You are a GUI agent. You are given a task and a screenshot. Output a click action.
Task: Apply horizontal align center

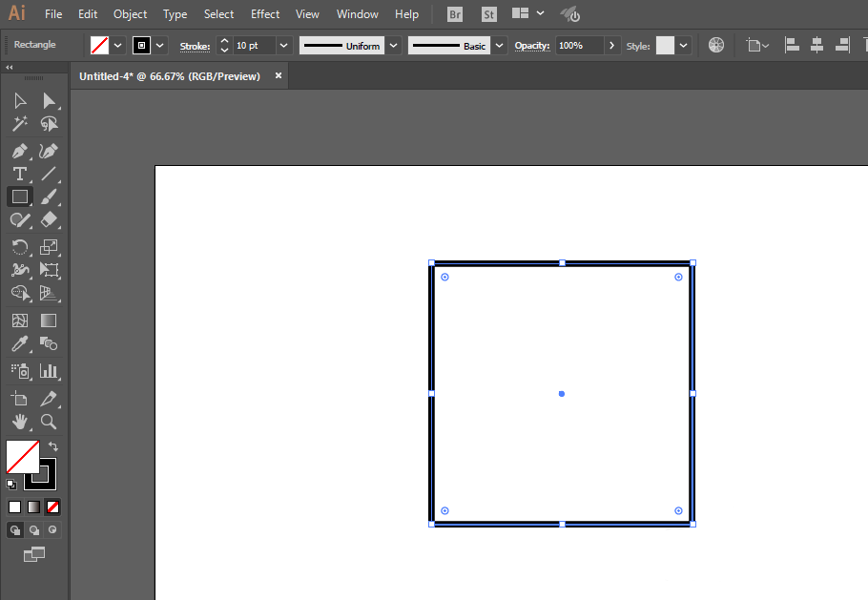tap(816, 44)
